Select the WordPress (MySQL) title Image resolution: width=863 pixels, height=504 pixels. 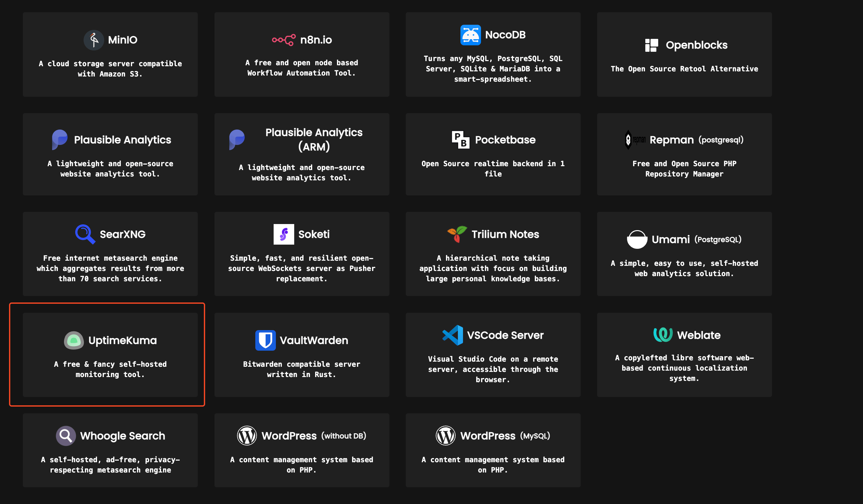pyautogui.click(x=505, y=436)
